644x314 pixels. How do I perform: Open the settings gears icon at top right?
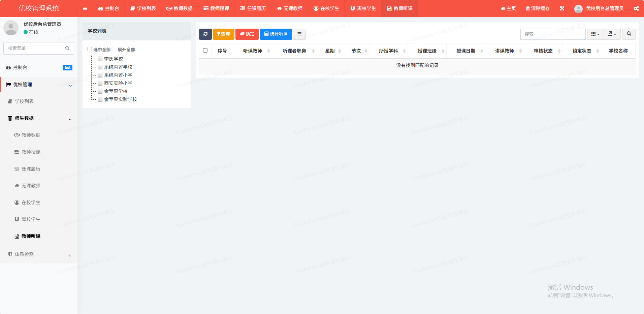(x=636, y=8)
